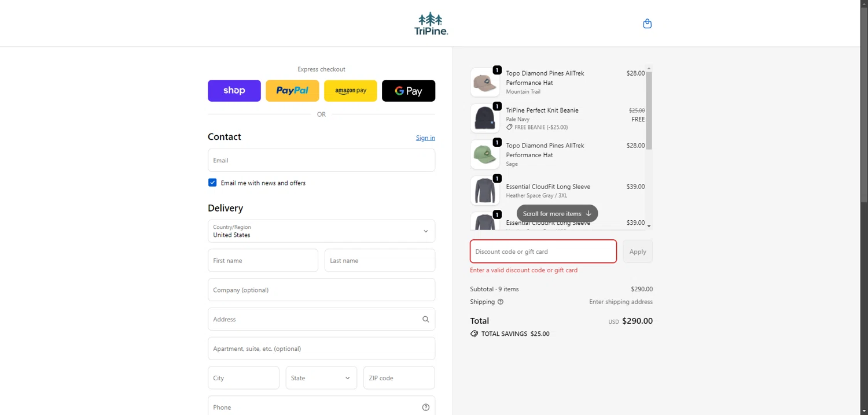Click the Address field
The image size is (868, 415).
pos(321,319)
